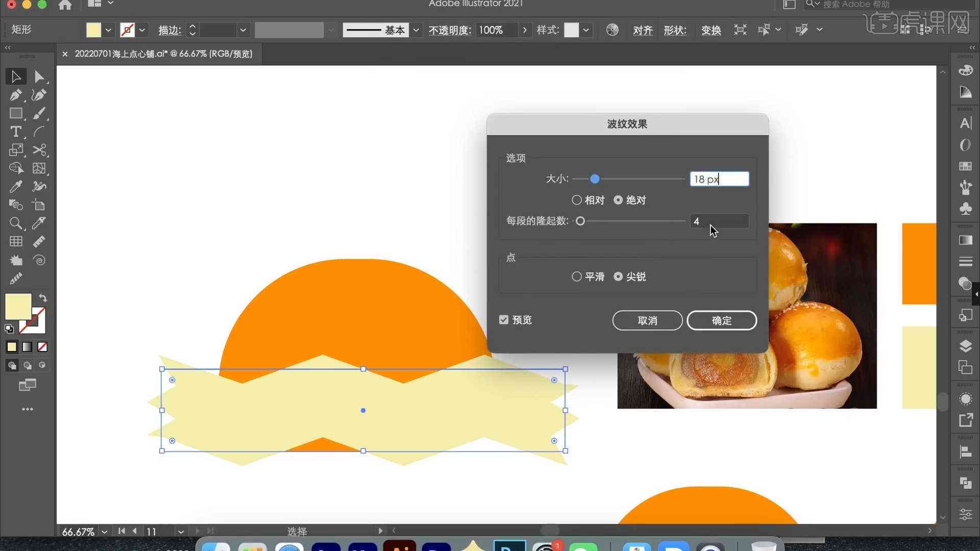The image size is (980, 551).
Task: Open the Symbols club icon panel
Action: [x=965, y=209]
